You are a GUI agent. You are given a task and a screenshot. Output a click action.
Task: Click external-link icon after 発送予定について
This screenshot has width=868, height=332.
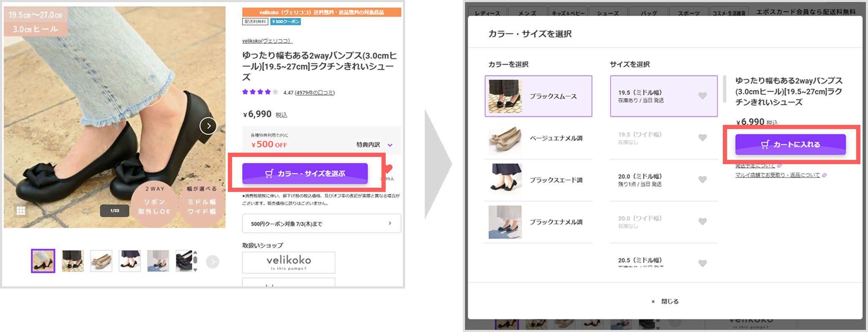point(779,166)
